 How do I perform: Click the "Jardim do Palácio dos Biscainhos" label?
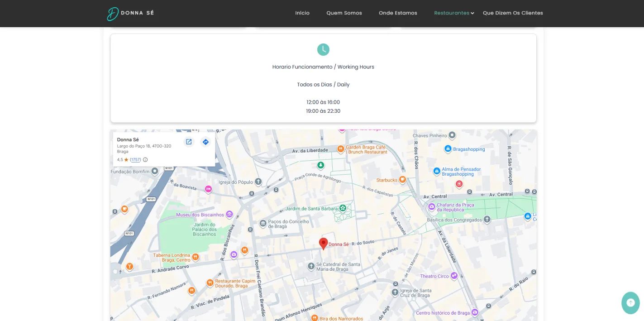[205, 229]
